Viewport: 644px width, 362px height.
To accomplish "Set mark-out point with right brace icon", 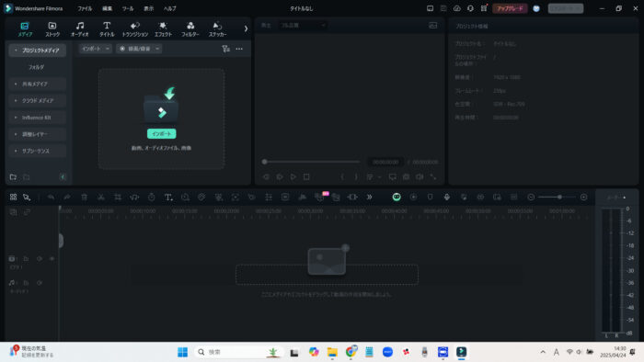I will 356,177.
